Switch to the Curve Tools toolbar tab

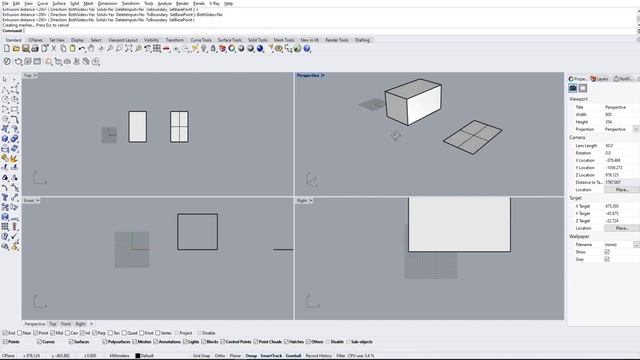pyautogui.click(x=201, y=40)
